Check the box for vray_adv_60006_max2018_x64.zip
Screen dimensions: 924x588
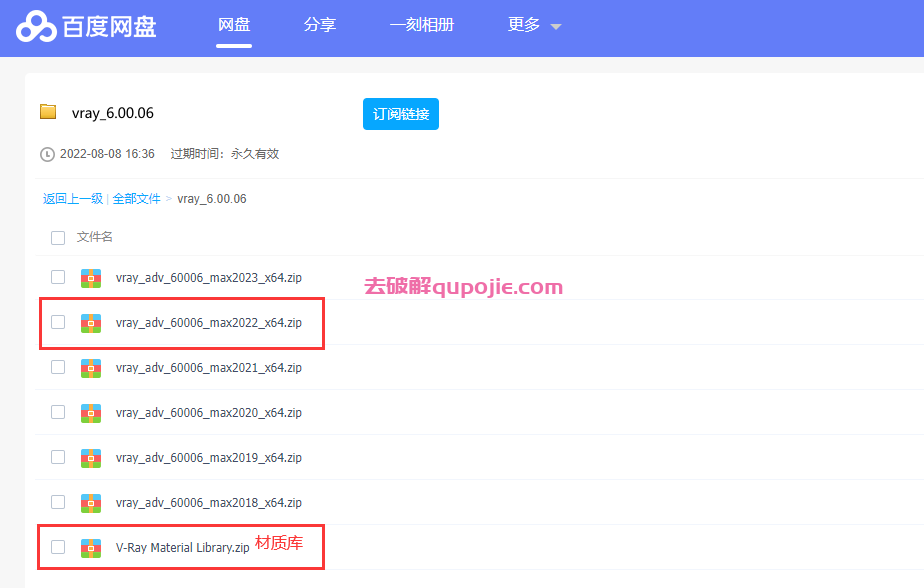58,502
